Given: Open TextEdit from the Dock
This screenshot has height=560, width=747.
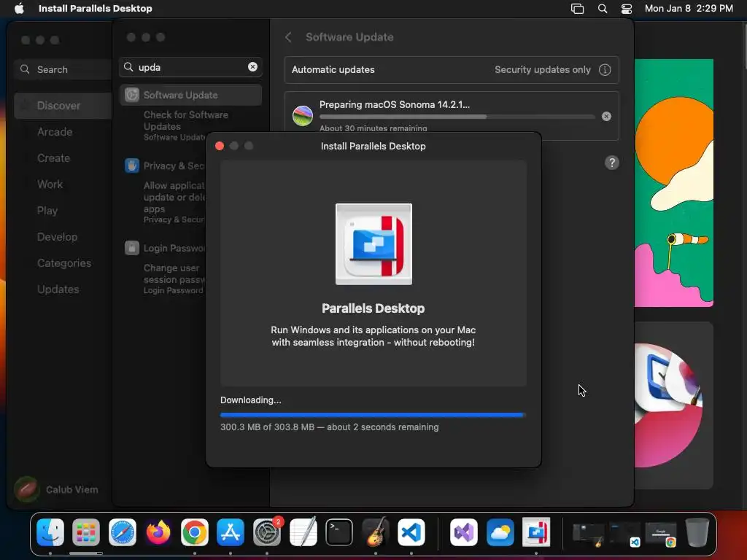Looking at the screenshot, I should [x=303, y=532].
